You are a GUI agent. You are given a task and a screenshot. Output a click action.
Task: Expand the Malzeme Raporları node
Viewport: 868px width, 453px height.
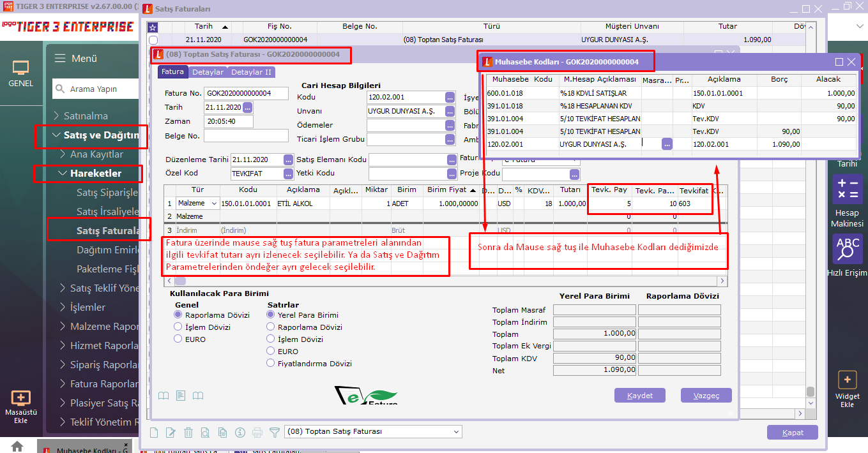click(x=63, y=327)
